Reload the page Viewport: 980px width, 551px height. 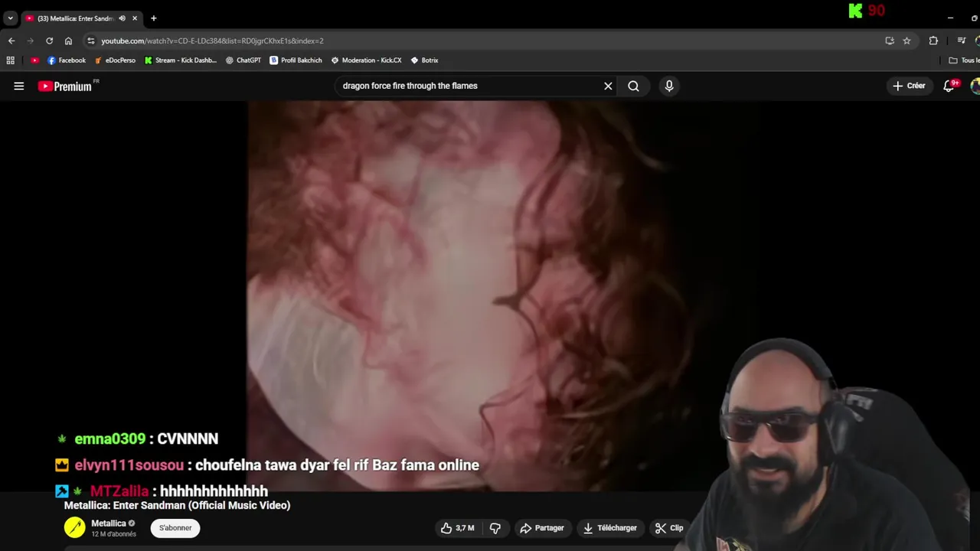[x=50, y=41]
